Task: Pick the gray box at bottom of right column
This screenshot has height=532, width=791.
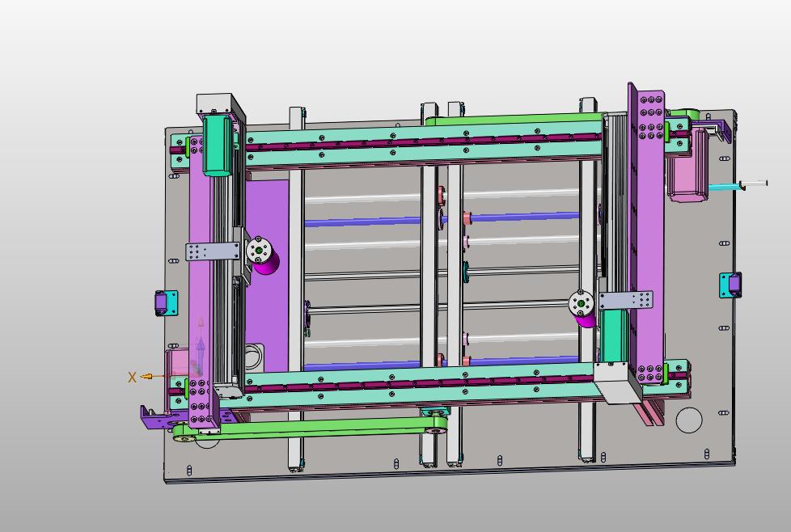Action: point(618,382)
